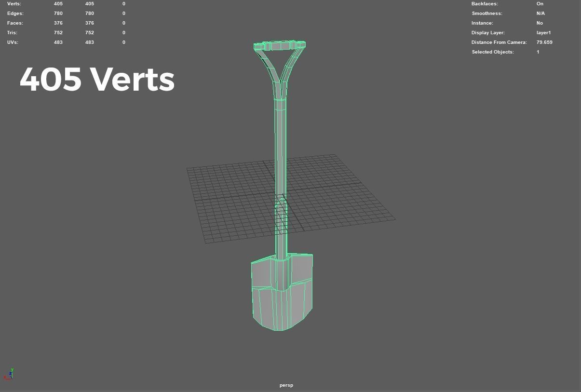Click the 'Edges:' label in heads-up display

15,14
